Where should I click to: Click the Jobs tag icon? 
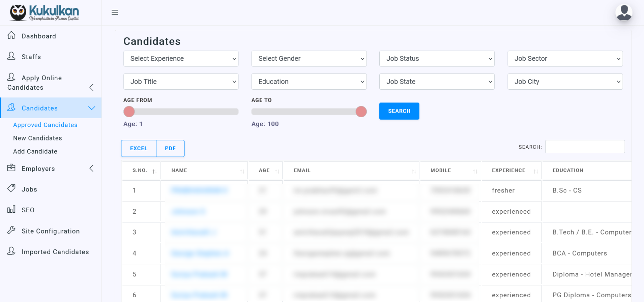tap(11, 188)
